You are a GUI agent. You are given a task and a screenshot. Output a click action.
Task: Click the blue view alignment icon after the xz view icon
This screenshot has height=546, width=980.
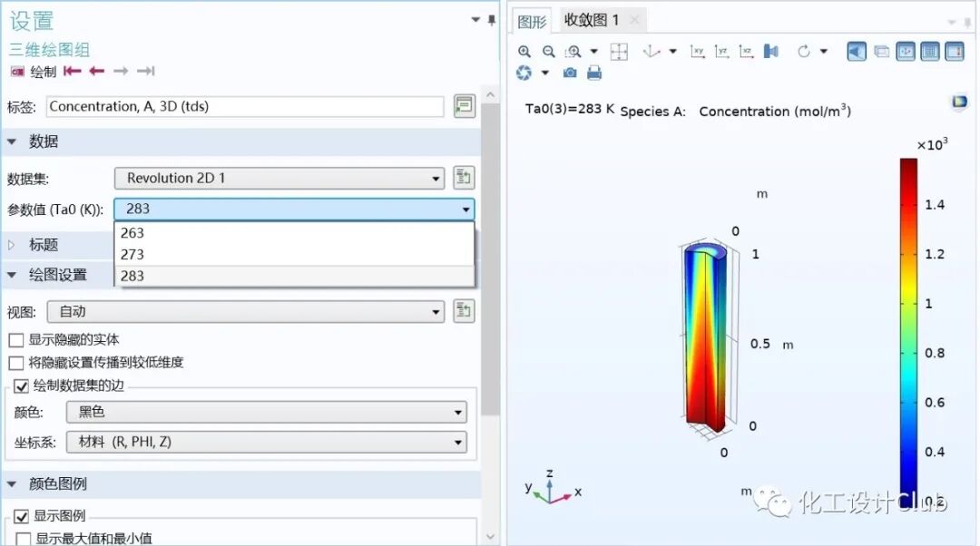771,51
